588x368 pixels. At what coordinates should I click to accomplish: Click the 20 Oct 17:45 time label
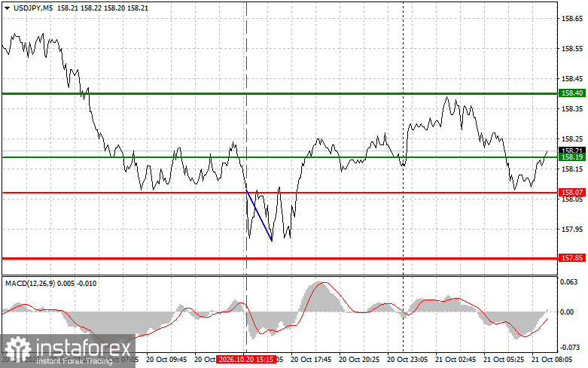(311, 360)
